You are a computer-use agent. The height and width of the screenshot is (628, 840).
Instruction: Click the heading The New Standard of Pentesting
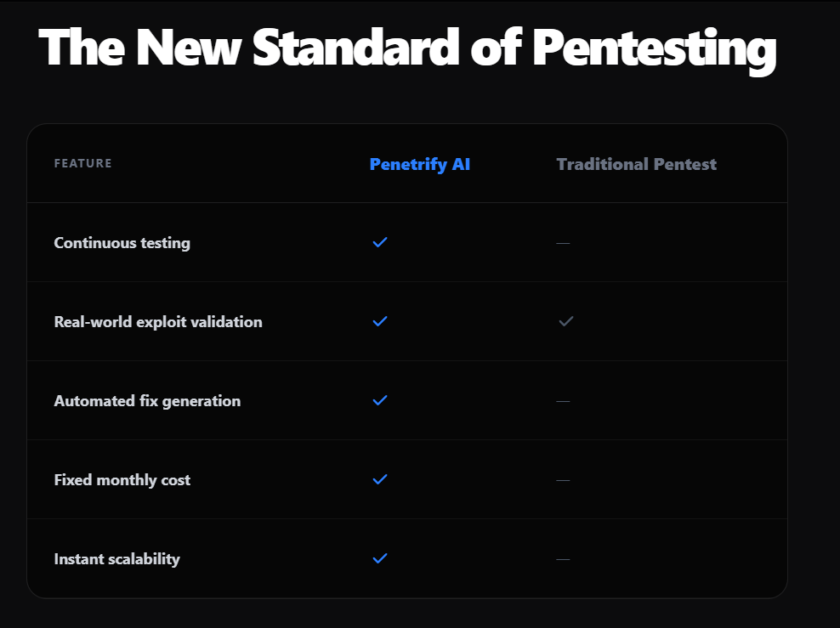(406, 48)
